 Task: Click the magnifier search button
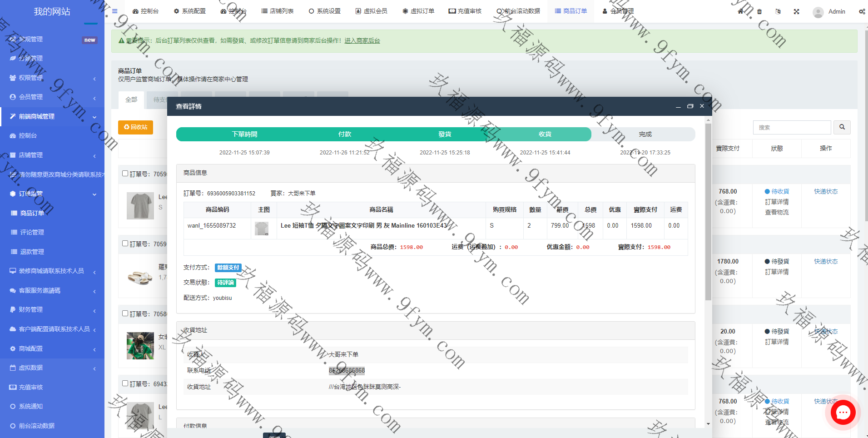842,127
